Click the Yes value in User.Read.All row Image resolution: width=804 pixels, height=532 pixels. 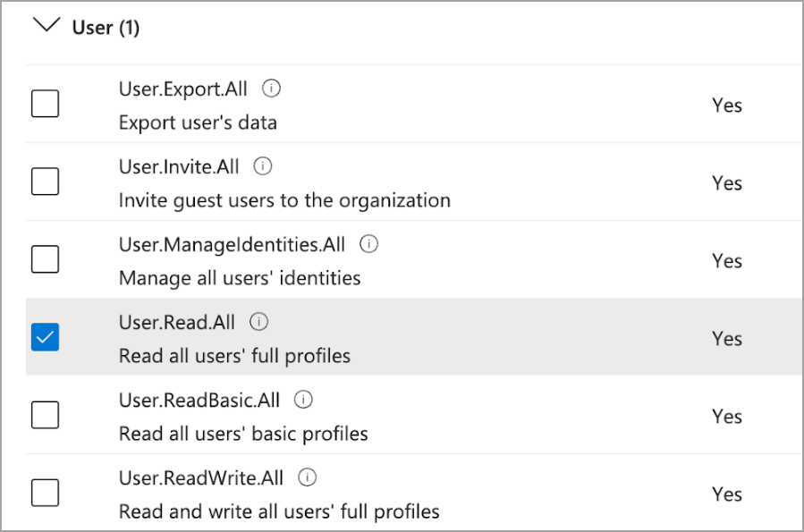pyautogui.click(x=727, y=338)
